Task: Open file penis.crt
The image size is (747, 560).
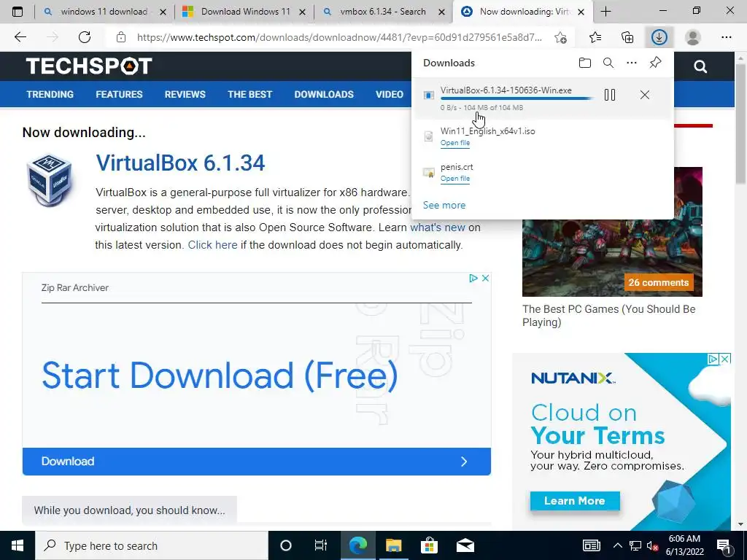Action: [455, 179]
